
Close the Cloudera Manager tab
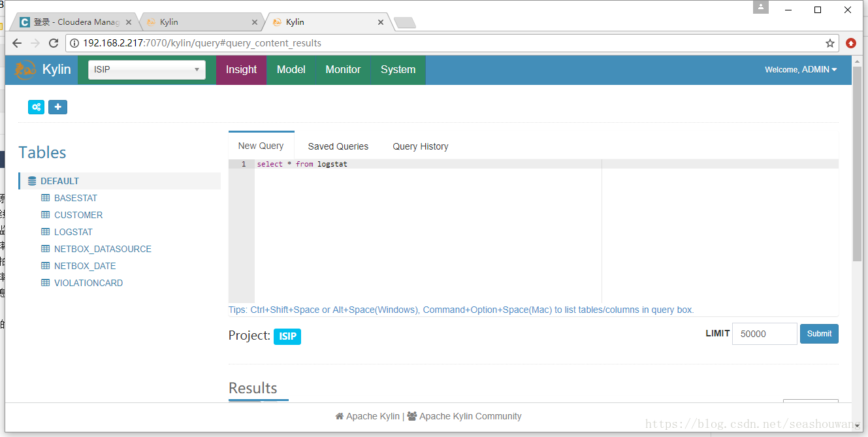(x=129, y=22)
